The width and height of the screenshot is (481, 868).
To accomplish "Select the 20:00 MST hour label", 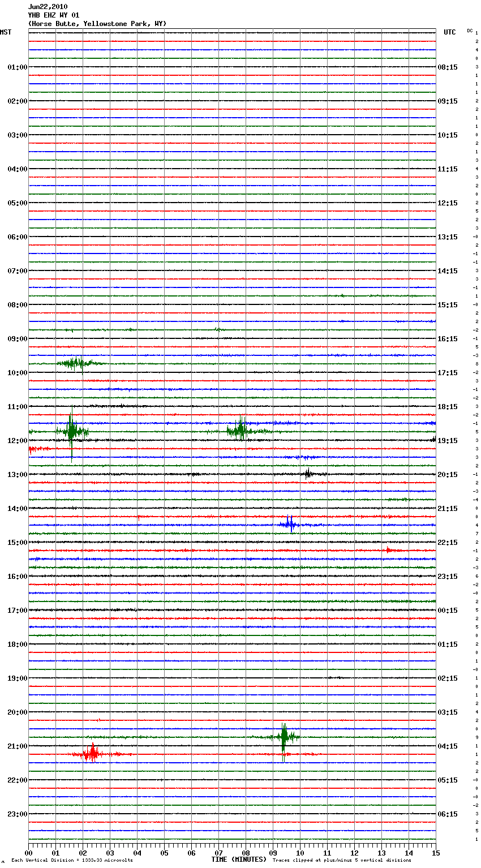I will tap(18, 712).
